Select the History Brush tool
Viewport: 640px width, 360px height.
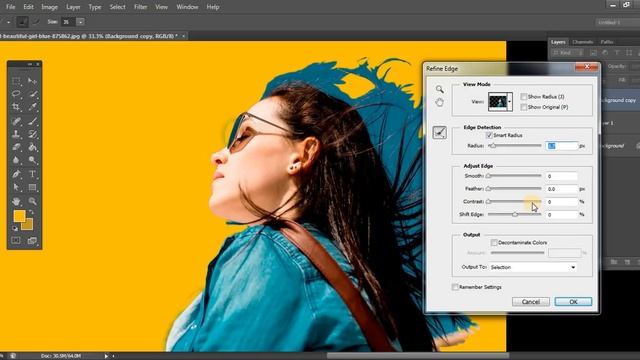pyautogui.click(x=32, y=134)
